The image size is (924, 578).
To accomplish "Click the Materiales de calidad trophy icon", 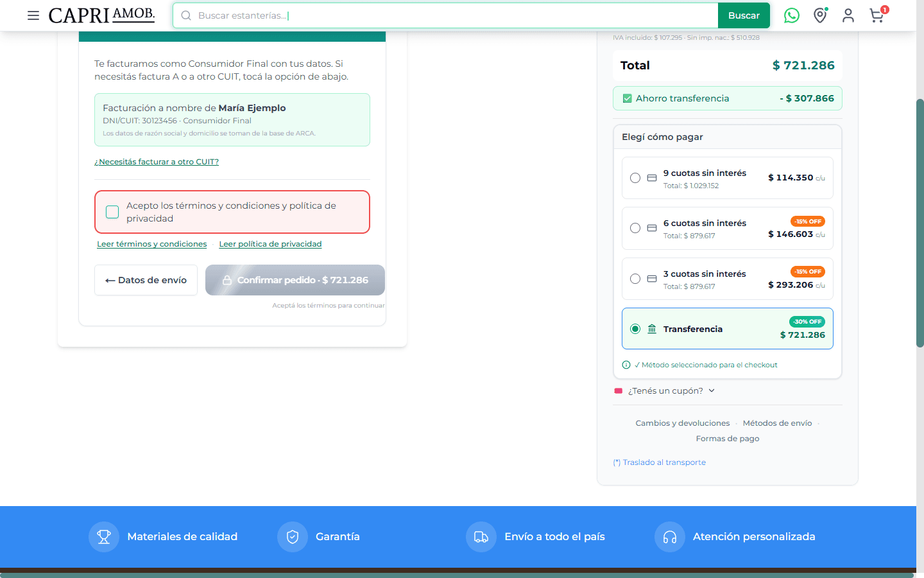I will [x=104, y=537].
